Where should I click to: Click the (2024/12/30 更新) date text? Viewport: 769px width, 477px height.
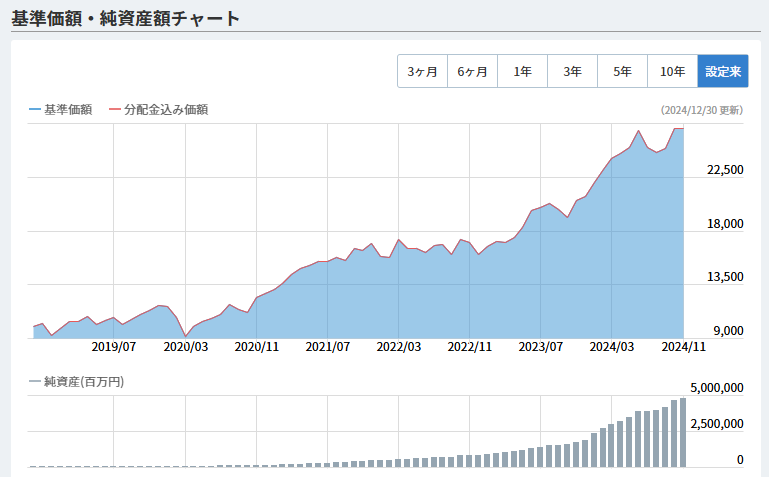coord(702,110)
